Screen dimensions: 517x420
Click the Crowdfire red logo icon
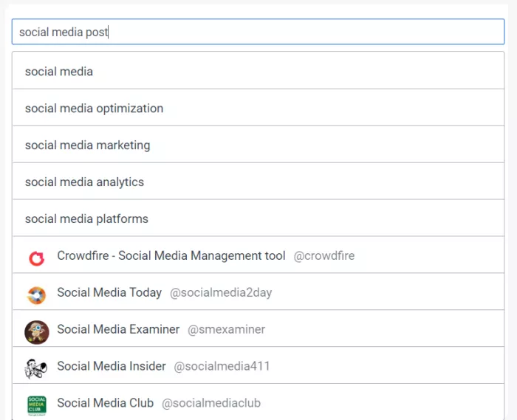[37, 258]
